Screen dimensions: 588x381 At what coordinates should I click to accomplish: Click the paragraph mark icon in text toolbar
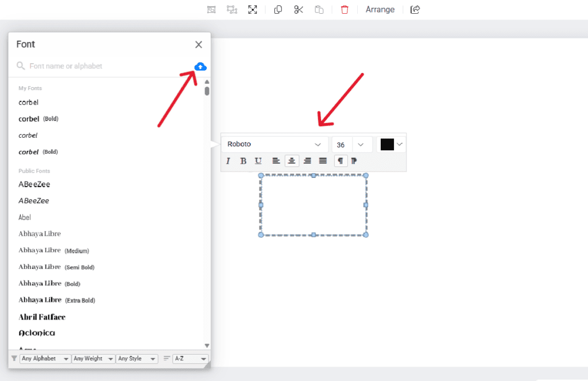point(341,161)
